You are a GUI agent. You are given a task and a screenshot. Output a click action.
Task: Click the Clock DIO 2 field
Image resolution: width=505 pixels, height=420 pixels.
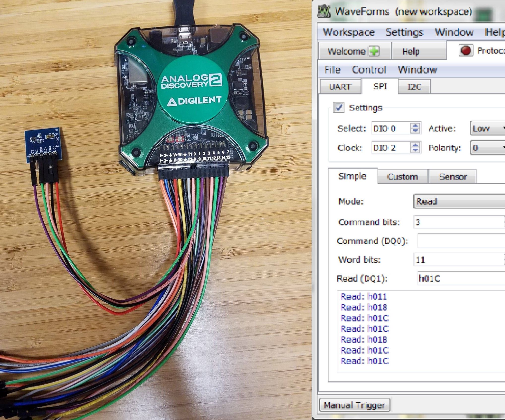click(390, 148)
